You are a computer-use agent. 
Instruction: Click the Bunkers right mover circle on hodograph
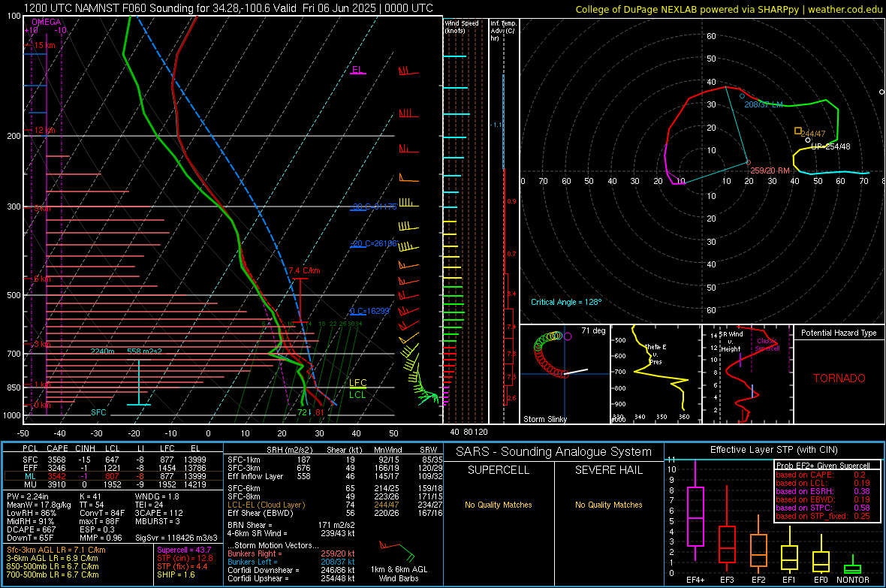coord(748,163)
